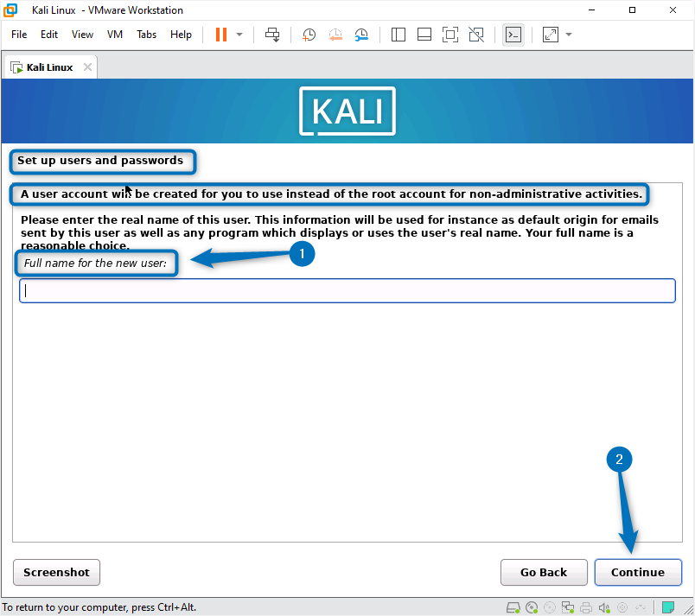Enter full screen mode
The width and height of the screenshot is (695, 616).
pos(450,35)
